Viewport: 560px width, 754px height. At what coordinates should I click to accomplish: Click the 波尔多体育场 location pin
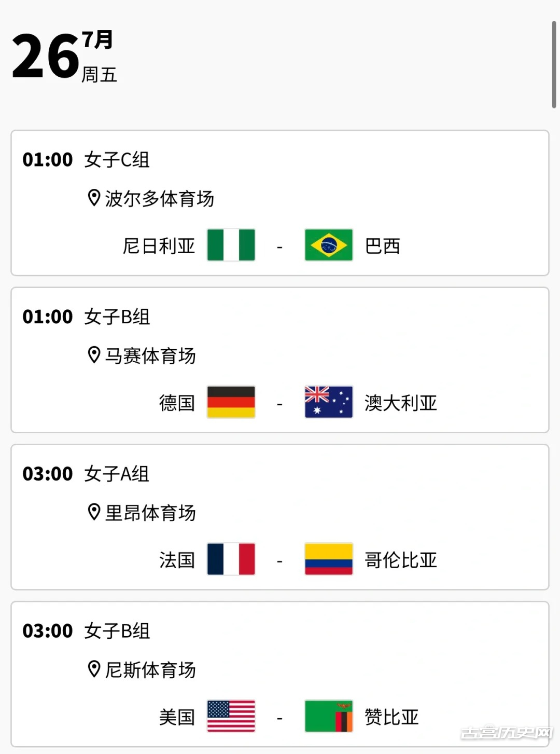coord(94,198)
